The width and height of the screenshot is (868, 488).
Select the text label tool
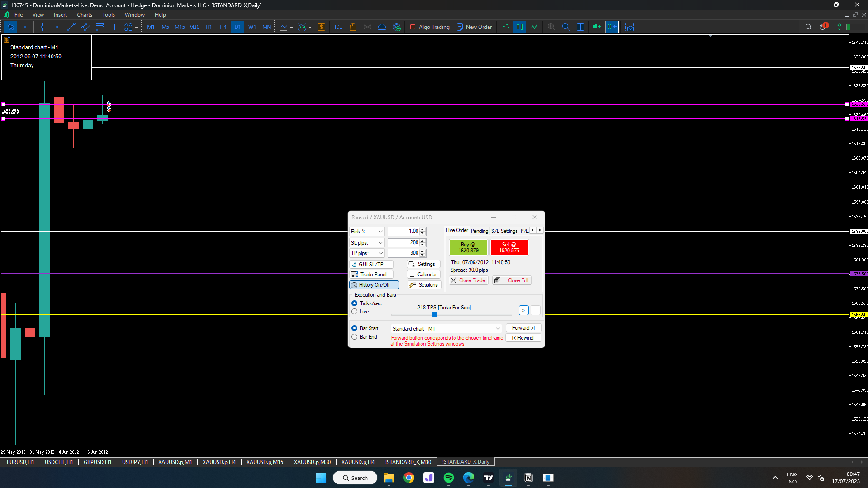[x=114, y=27]
